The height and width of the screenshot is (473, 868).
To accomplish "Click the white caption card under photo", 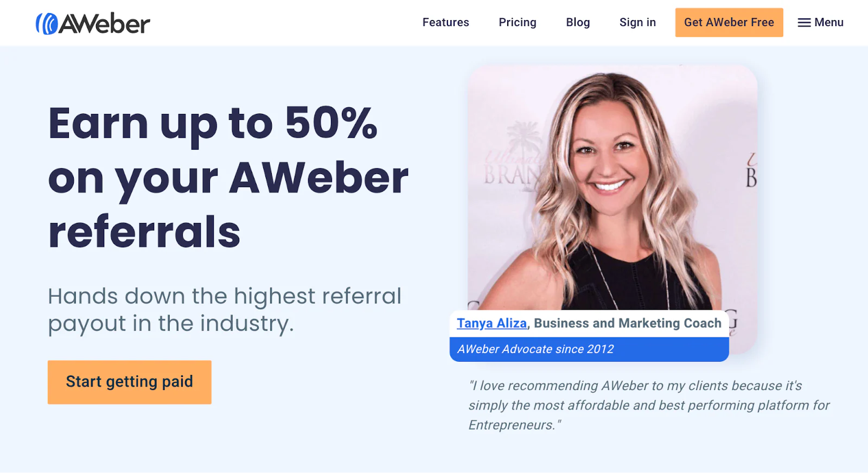I will click(x=589, y=323).
